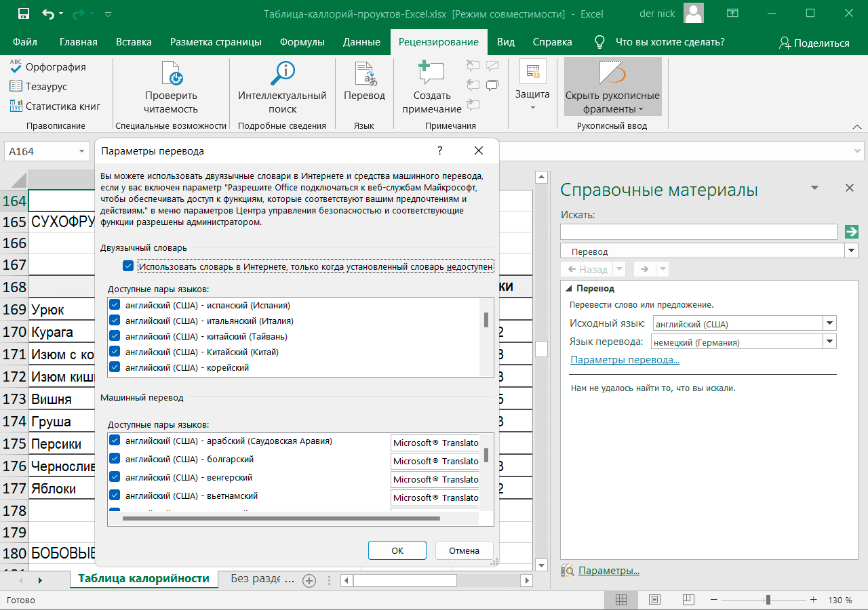
Task: Switch to the Формулы tab
Action: (302, 42)
